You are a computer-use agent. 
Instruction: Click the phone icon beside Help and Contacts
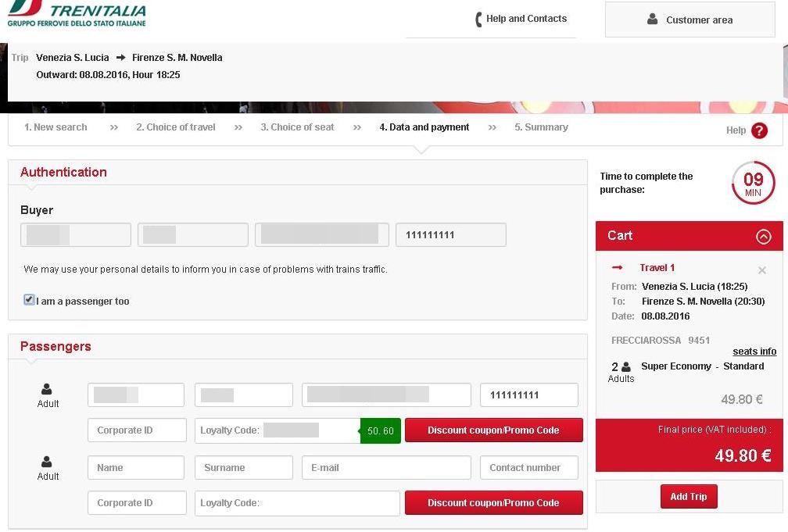click(x=478, y=19)
